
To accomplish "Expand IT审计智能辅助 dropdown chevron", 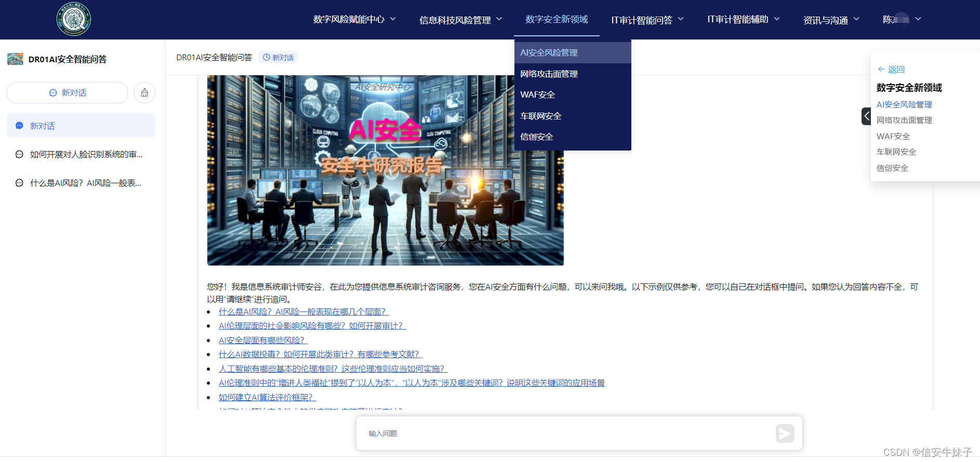I will click(x=777, y=19).
